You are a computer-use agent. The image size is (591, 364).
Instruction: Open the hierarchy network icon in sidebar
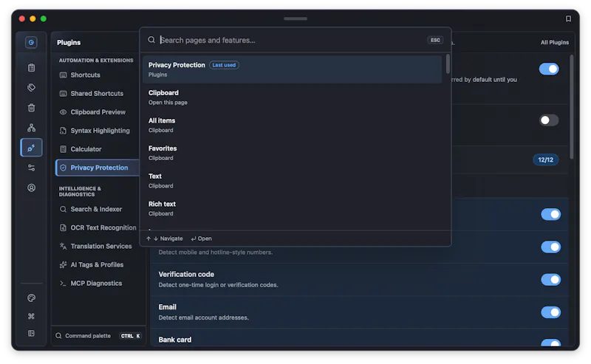pyautogui.click(x=31, y=128)
